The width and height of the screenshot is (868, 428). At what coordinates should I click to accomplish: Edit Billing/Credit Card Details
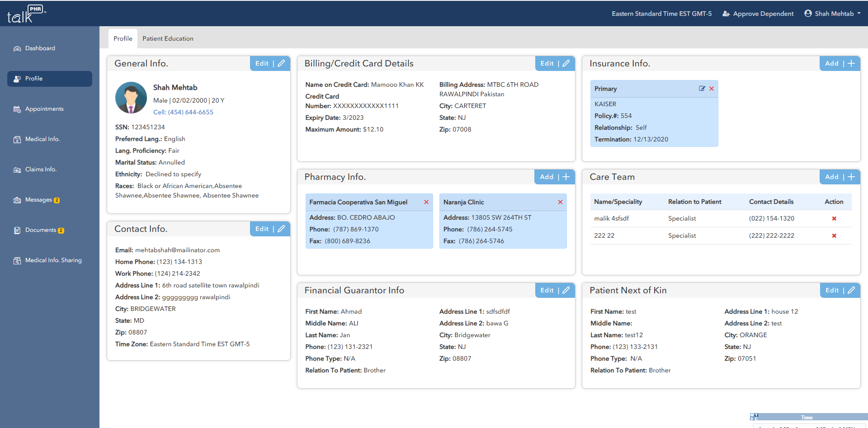pos(555,64)
